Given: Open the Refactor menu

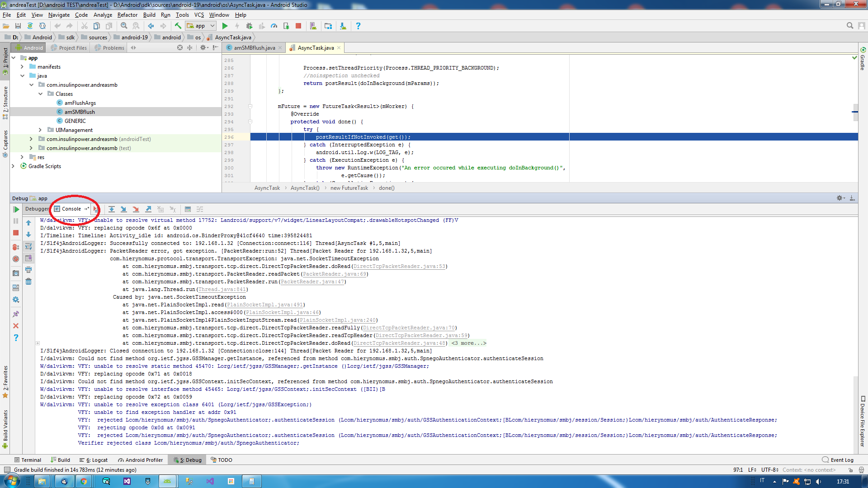Looking at the screenshot, I should point(127,15).
